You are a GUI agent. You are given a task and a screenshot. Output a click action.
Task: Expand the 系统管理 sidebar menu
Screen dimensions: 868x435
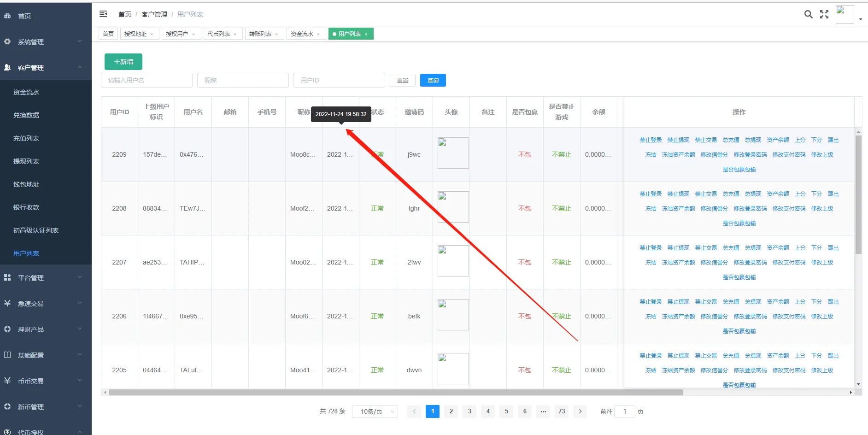coord(46,42)
